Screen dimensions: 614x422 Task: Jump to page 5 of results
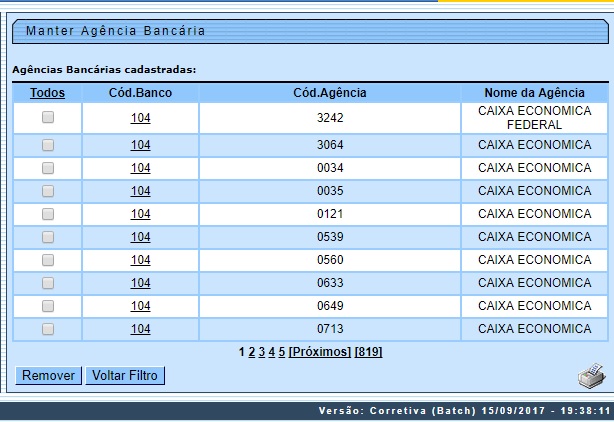282,352
